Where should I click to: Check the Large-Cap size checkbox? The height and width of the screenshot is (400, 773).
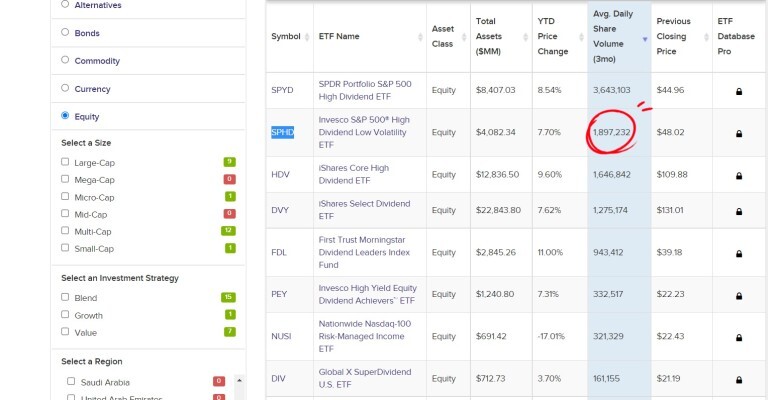point(65,162)
